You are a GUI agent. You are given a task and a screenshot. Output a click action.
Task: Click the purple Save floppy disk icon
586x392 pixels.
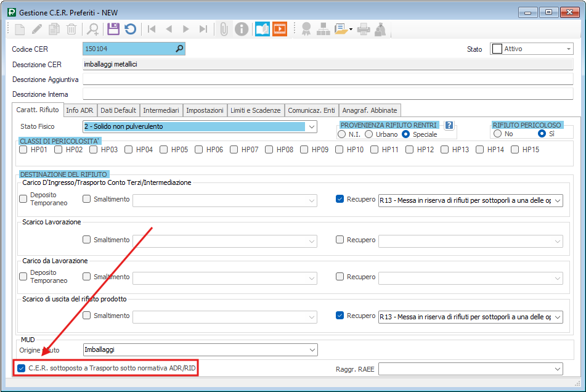pos(113,29)
